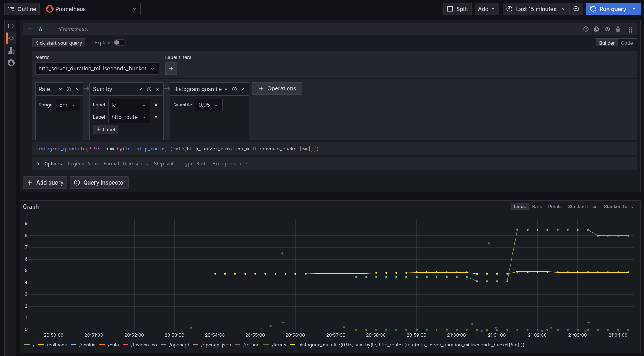Open the metrics browser sidebar icon

click(11, 63)
